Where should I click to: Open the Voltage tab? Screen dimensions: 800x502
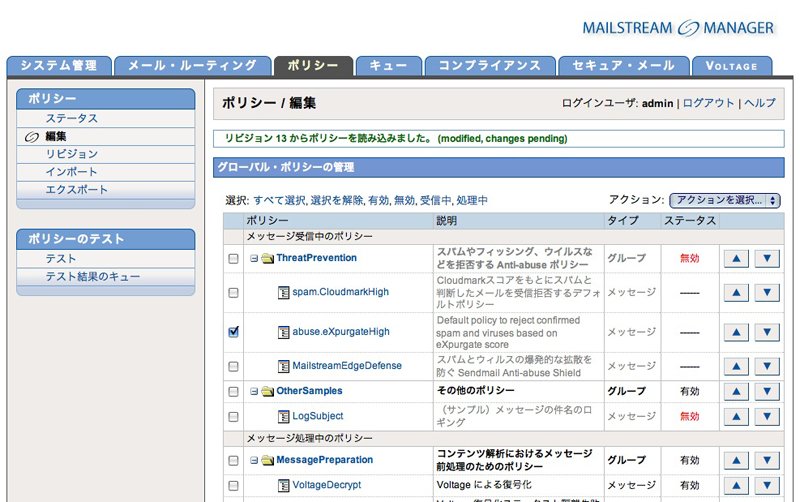[731, 66]
